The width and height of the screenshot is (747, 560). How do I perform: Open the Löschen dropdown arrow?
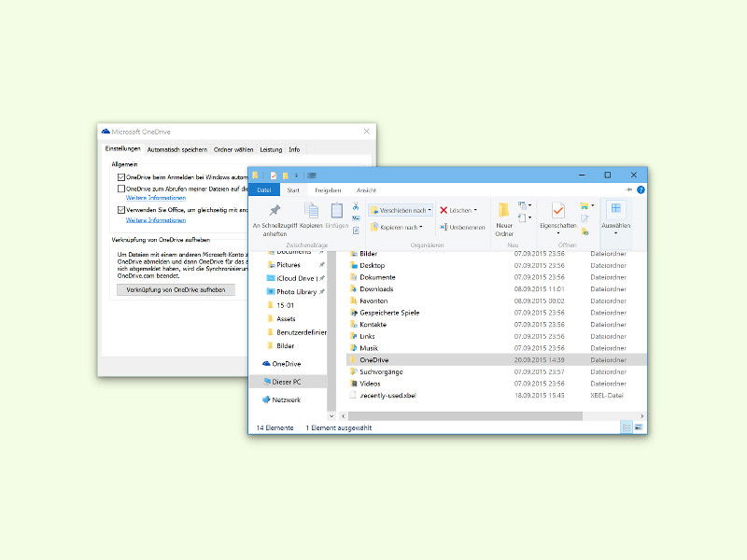475,210
